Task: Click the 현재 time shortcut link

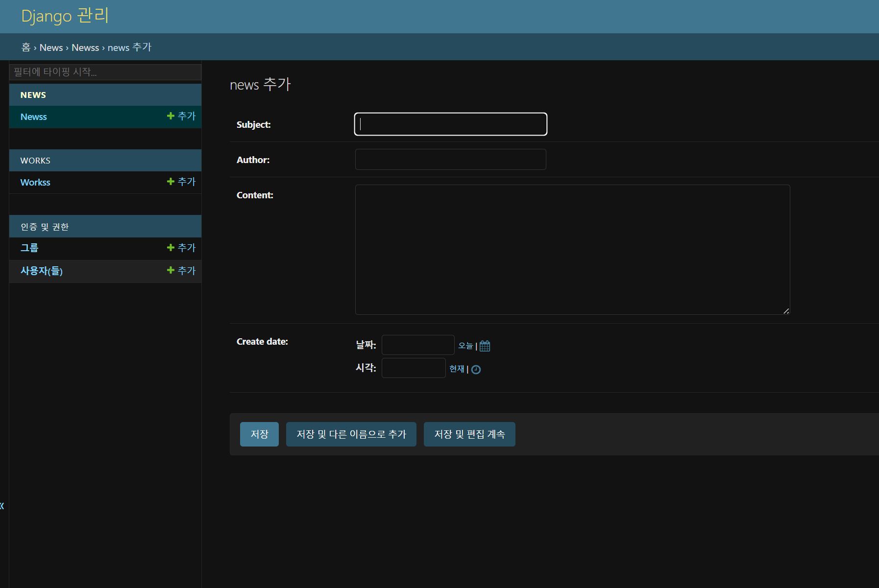Action: pyautogui.click(x=457, y=369)
